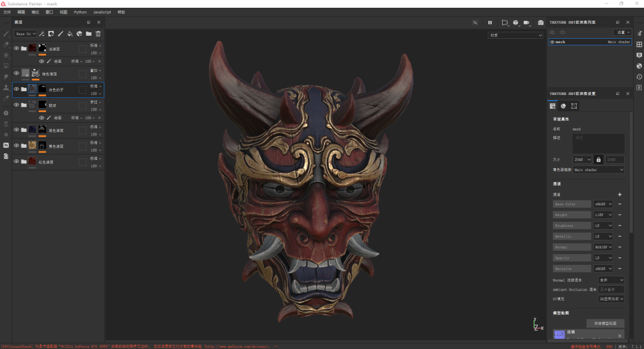Select the Polygon Fill tool in left toolbar
Screen dimensions: 644x349
point(6,66)
